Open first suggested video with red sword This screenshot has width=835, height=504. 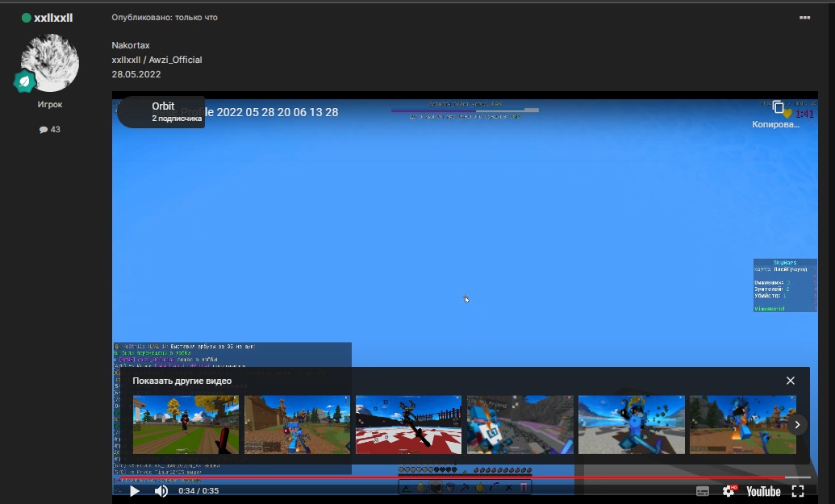click(186, 424)
